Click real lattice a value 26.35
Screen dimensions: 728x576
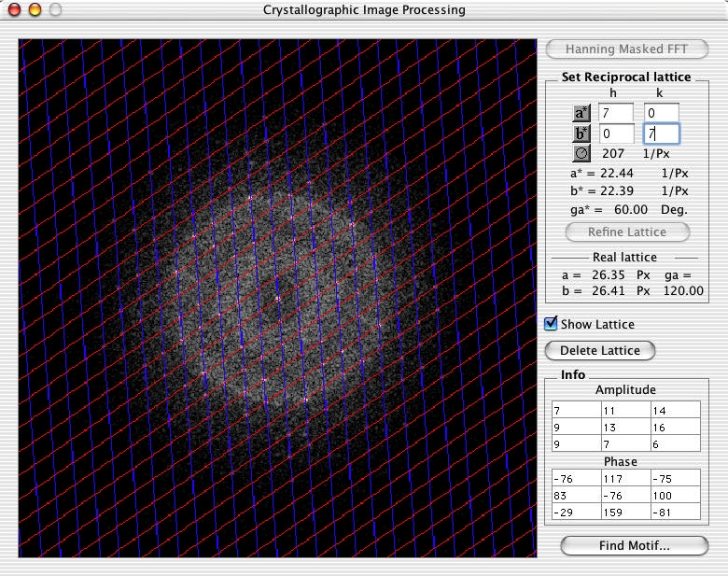click(609, 275)
